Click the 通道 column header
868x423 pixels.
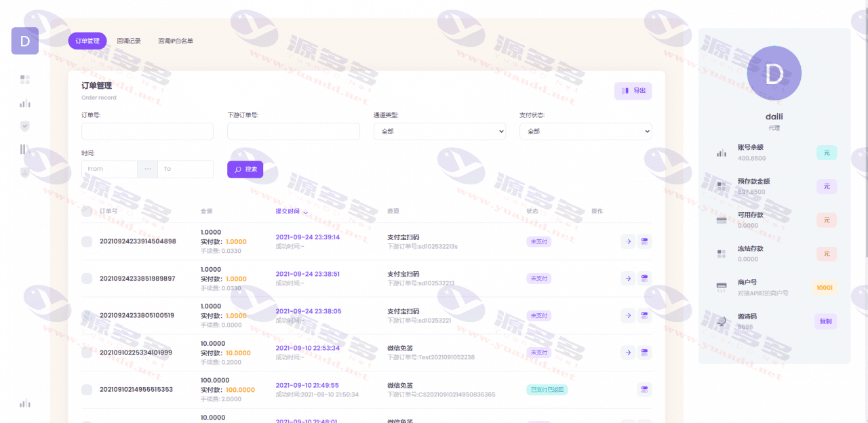coord(393,211)
